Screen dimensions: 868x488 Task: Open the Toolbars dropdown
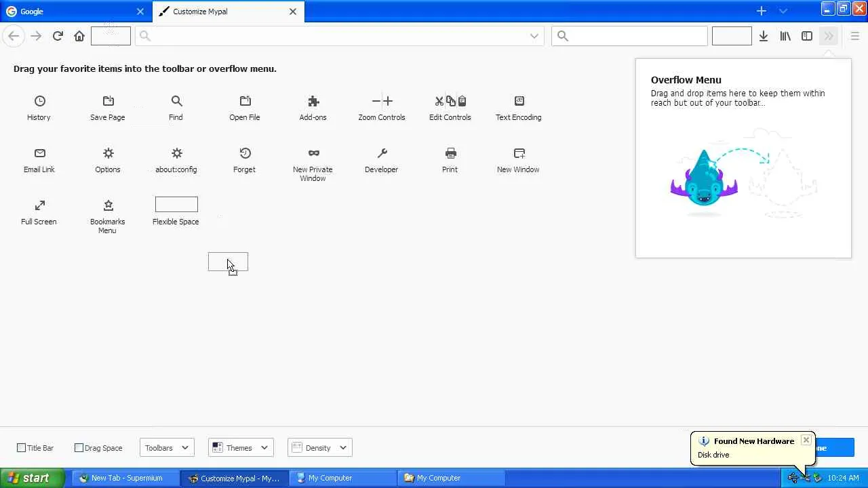tap(167, 448)
